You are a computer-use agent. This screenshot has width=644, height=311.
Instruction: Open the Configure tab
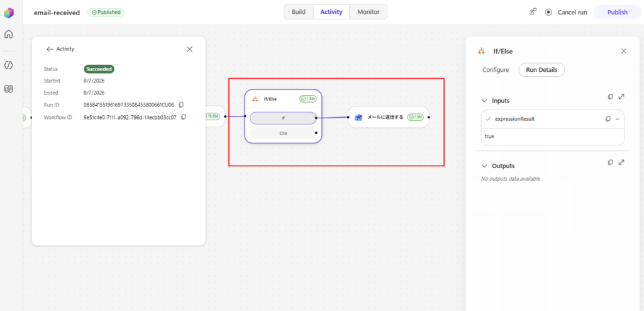click(x=496, y=70)
